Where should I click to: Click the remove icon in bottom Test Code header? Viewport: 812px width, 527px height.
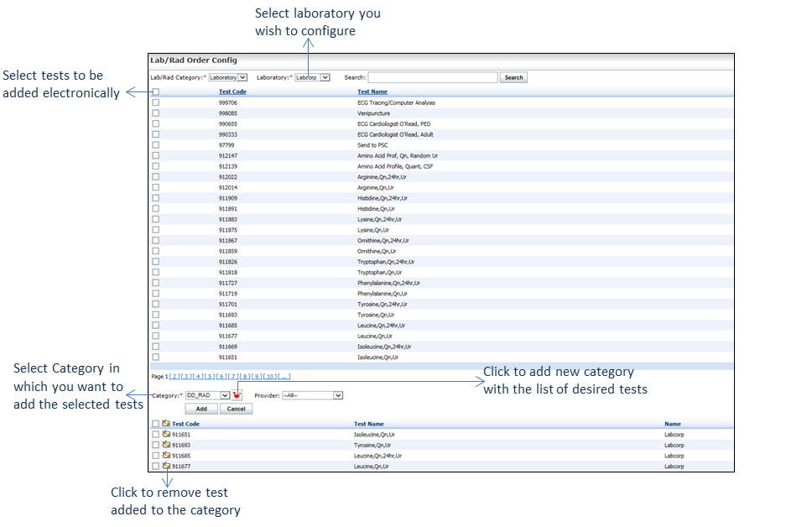(x=166, y=423)
